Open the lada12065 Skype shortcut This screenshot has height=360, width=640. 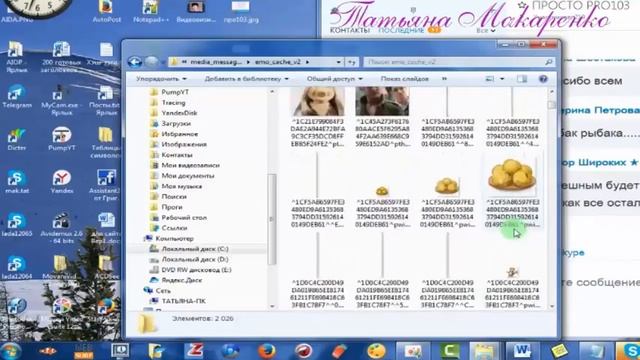pos(17,225)
